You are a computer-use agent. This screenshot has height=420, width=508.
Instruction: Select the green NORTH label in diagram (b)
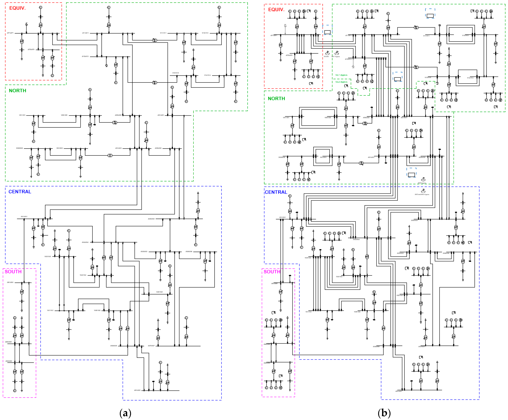tap(276, 99)
